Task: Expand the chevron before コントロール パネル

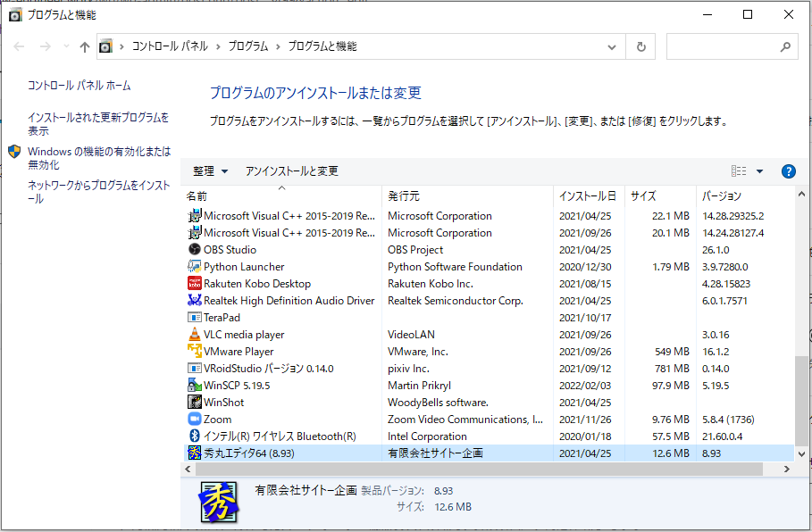Action: (121, 46)
